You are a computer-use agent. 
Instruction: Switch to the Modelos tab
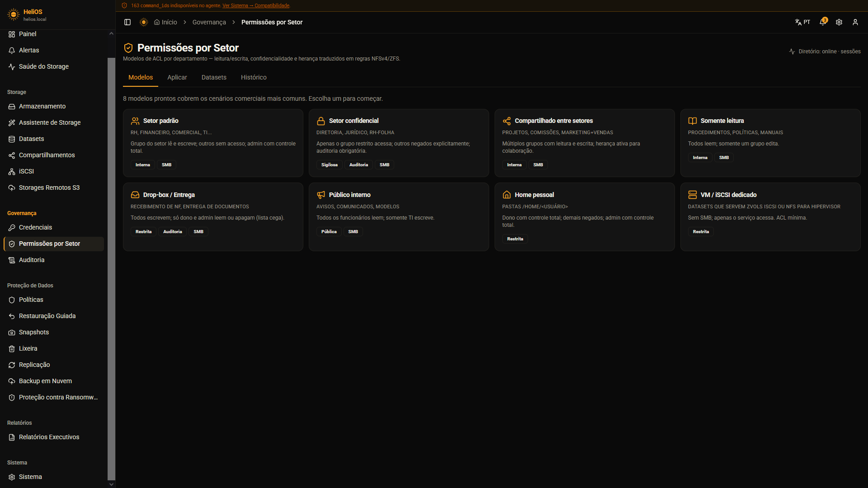141,77
